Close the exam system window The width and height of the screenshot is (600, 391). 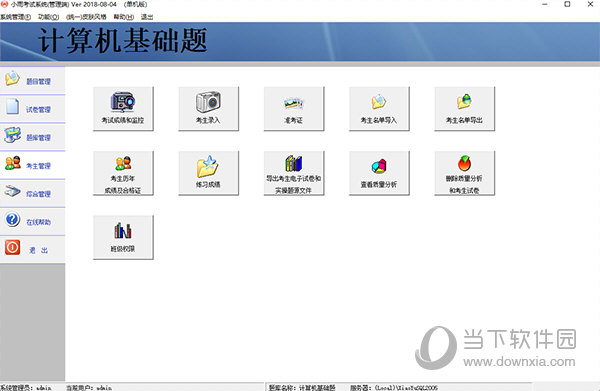click(590, 4)
